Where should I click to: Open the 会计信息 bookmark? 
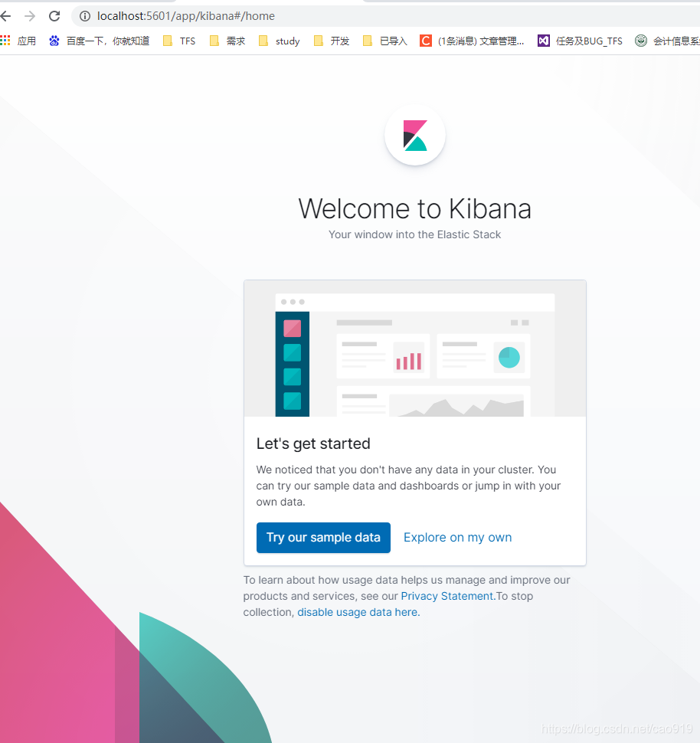[x=667, y=41]
